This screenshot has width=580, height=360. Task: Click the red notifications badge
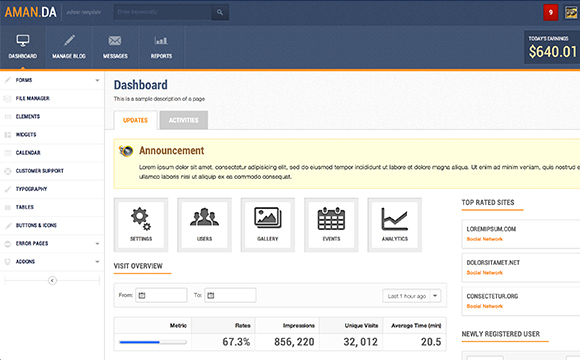point(550,13)
